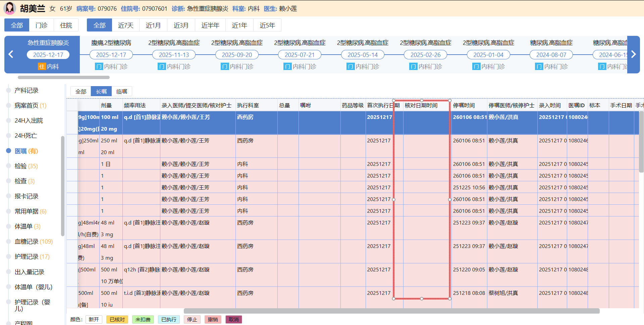Click the 撤销 legend swatch
Image resolution: width=644 pixels, height=325 pixels.
213,320
